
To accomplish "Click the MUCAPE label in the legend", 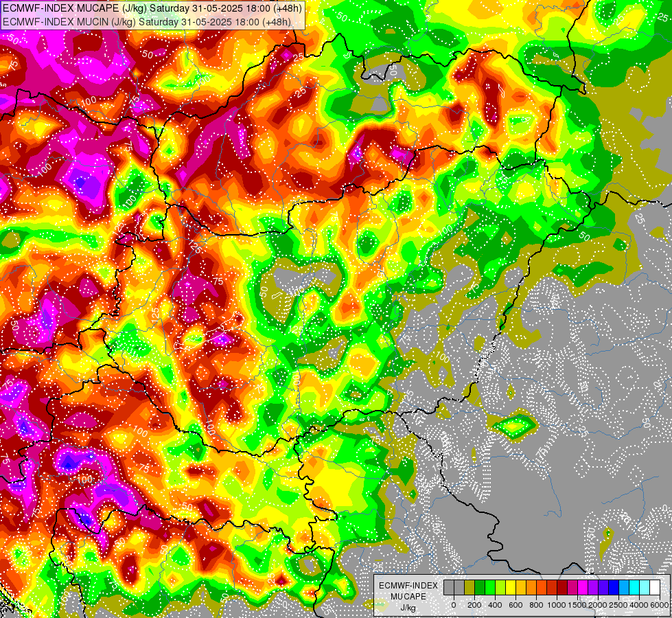I will (408, 597).
